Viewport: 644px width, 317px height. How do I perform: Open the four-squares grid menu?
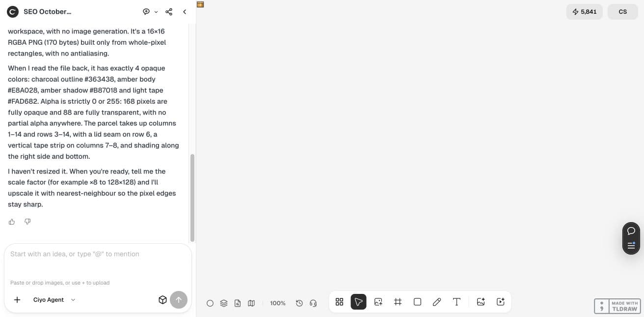339,302
